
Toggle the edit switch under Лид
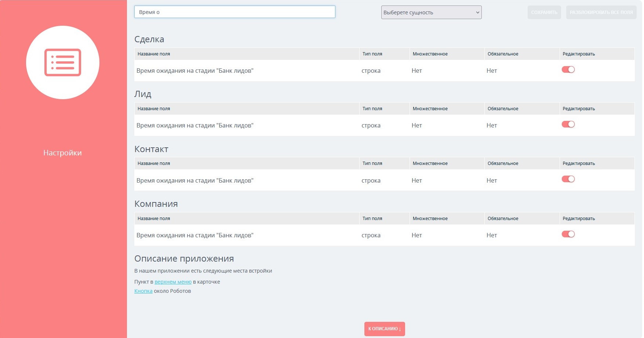coord(568,125)
